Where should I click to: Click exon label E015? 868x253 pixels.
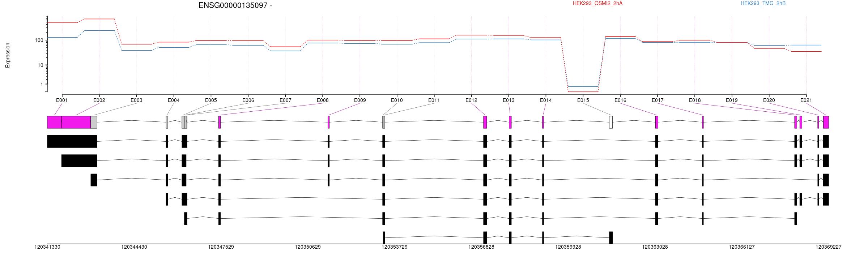click(583, 100)
